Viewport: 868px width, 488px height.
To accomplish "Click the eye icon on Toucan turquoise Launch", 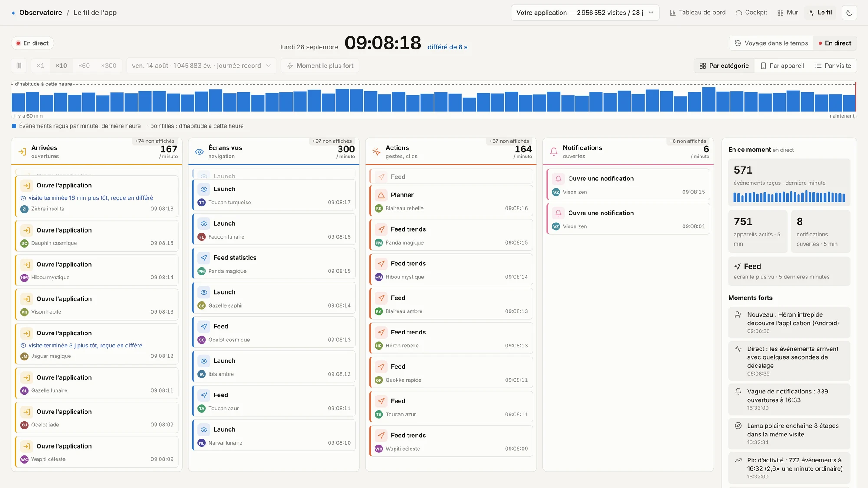I will click(204, 189).
